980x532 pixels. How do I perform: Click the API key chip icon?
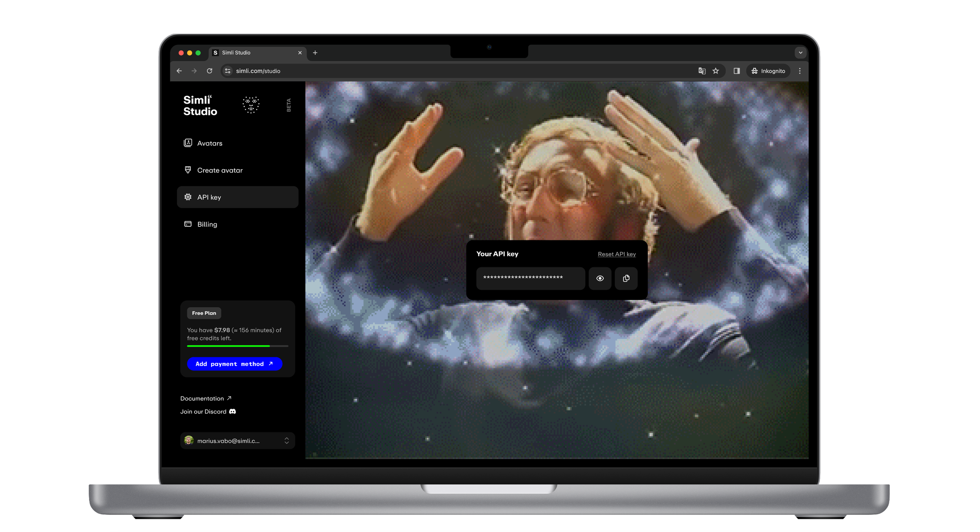pos(188,197)
